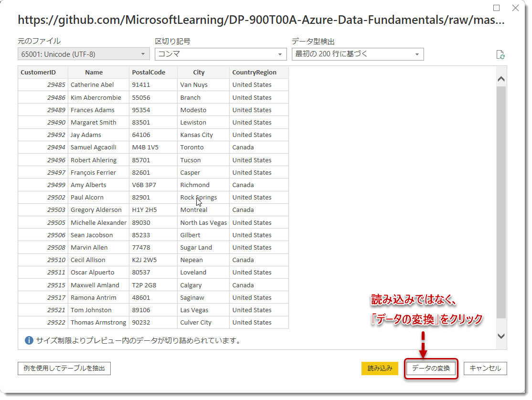Click the キャンセル button
Image resolution: width=532 pixels, height=400 pixels.
485,368
